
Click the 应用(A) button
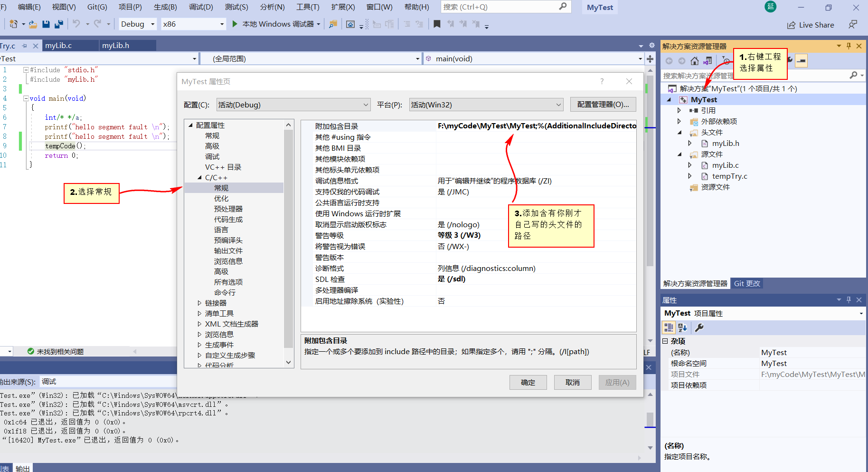(617, 382)
